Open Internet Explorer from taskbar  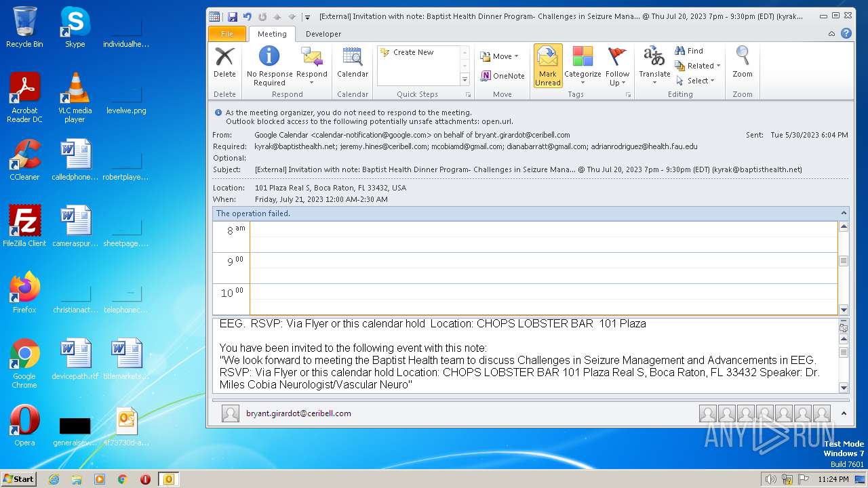54,479
